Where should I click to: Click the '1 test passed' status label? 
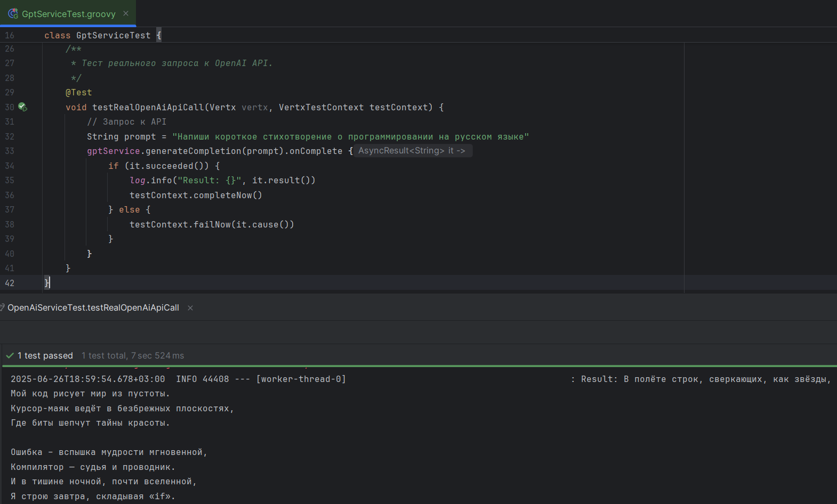[45, 355]
